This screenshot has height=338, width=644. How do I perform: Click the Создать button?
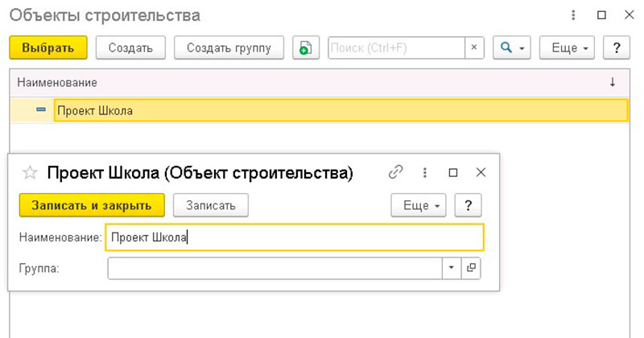[x=130, y=47]
